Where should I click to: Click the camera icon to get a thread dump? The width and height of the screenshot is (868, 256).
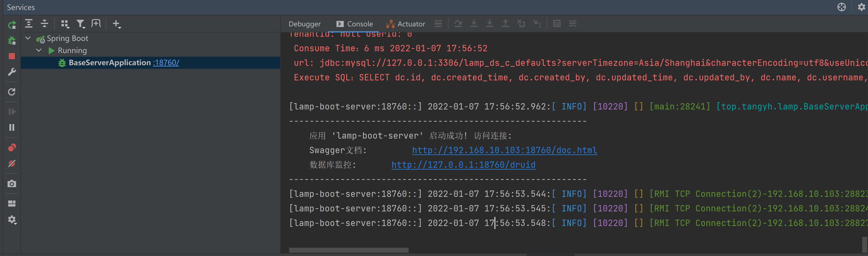coord(12,184)
